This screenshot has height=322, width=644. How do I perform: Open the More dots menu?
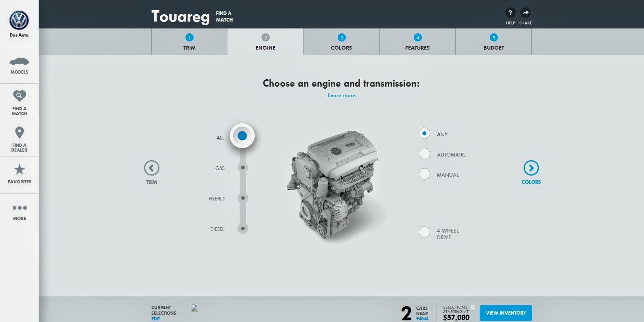pos(19,208)
